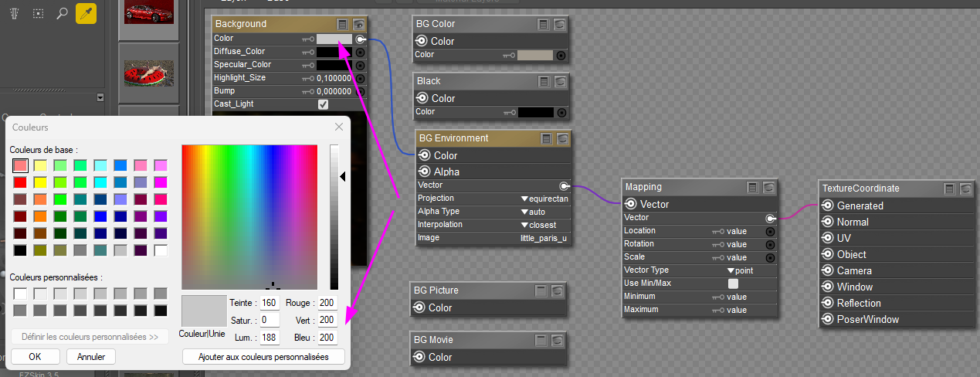
Task: Click the Lum. value field
Action: 269,338
